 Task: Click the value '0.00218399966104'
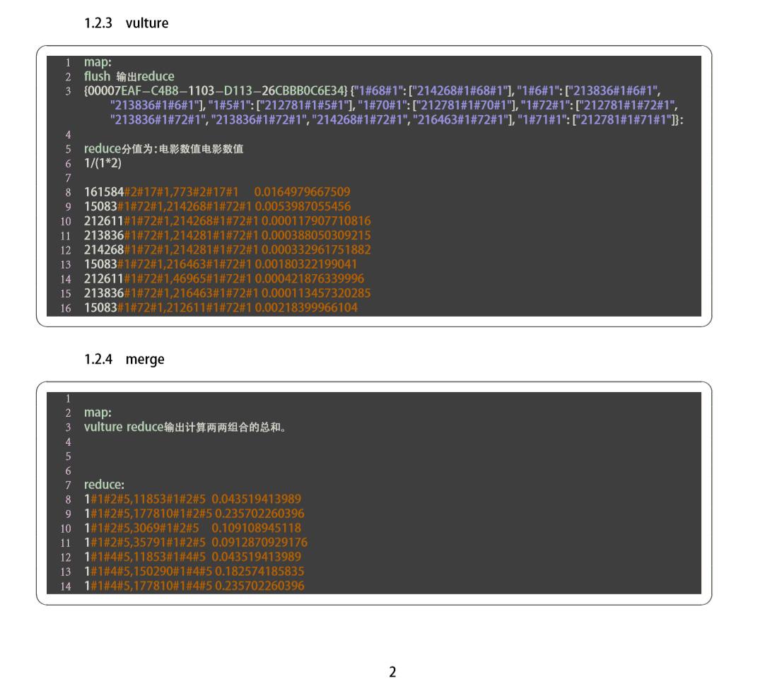click(306, 308)
